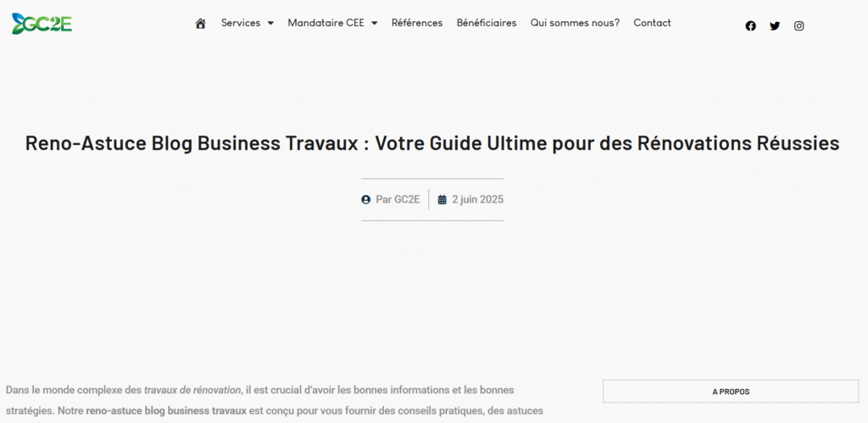Go to the Contact page
Image resolution: width=868 pixels, height=423 pixels.
coord(652,24)
